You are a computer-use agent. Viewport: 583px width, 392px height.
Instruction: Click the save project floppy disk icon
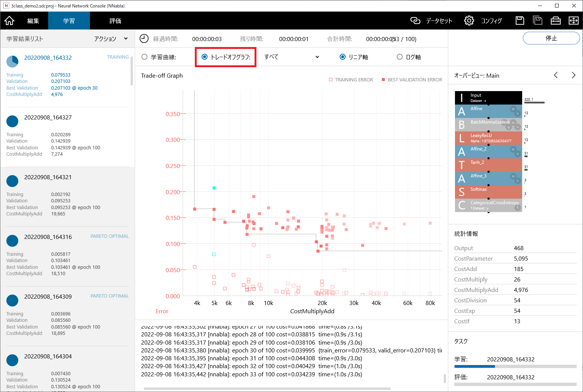coord(520,21)
